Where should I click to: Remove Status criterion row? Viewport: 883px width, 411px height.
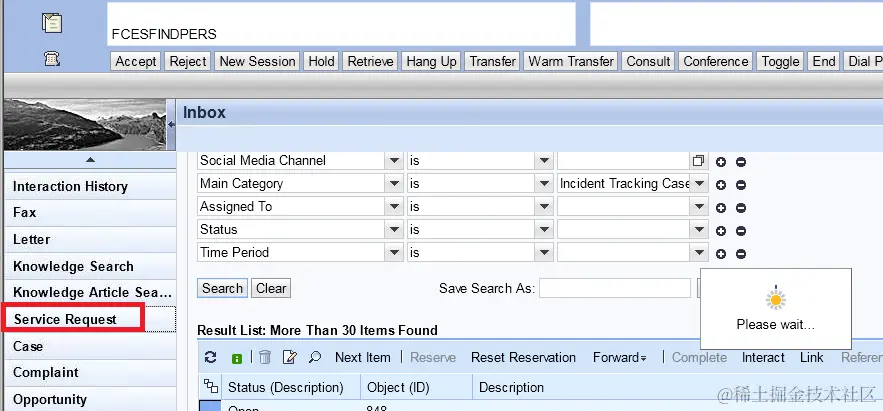tap(741, 231)
